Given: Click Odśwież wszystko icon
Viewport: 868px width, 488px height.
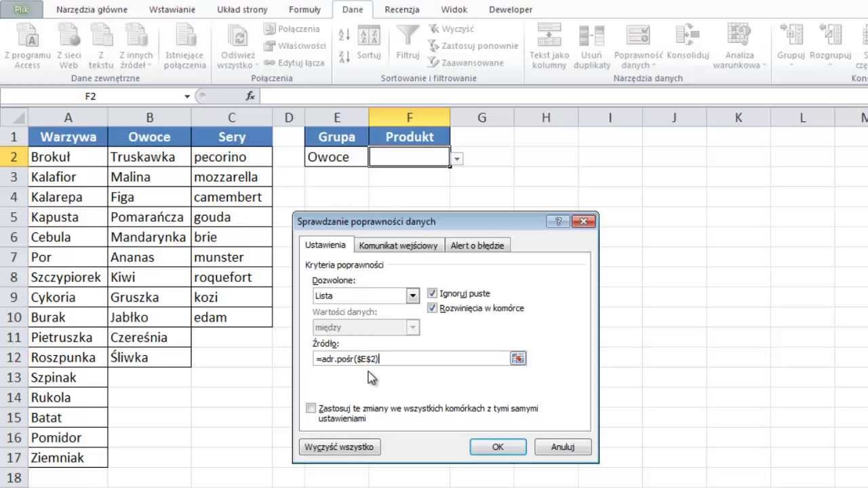Looking at the screenshot, I should [x=237, y=46].
